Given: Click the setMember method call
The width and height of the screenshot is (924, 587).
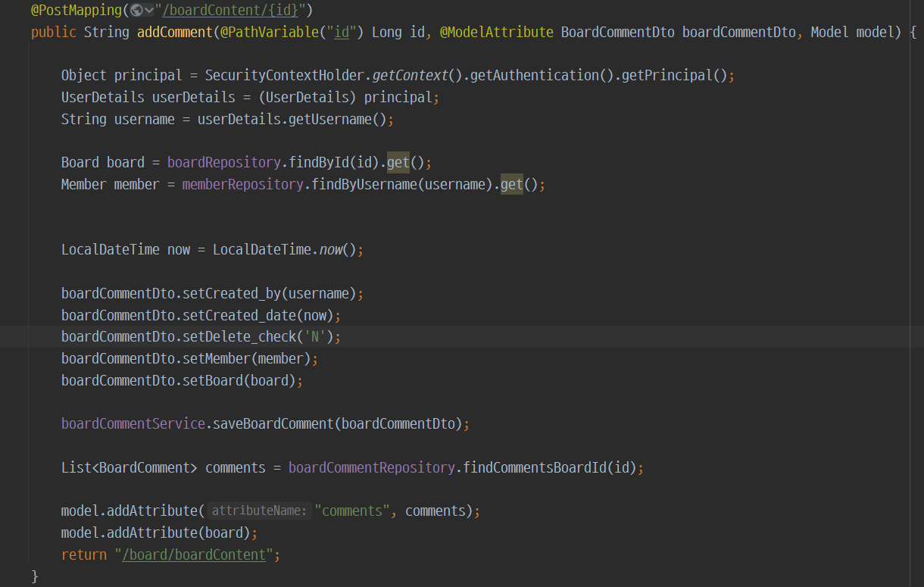Looking at the screenshot, I should (216, 359).
